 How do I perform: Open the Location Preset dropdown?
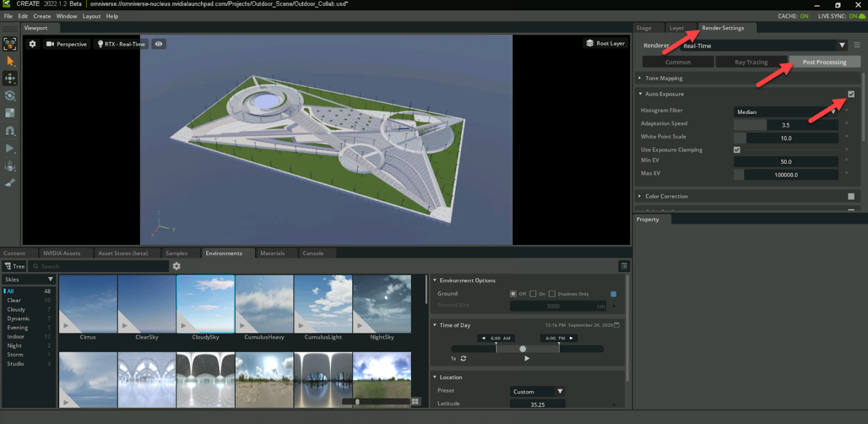coord(537,391)
